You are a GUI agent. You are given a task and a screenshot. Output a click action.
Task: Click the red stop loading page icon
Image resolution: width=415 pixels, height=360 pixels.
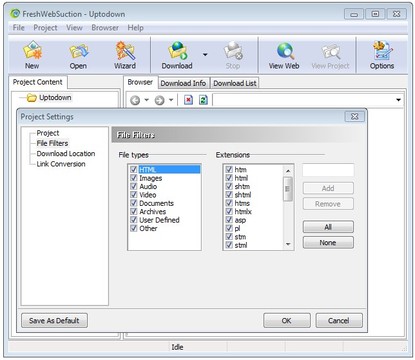tap(188, 100)
